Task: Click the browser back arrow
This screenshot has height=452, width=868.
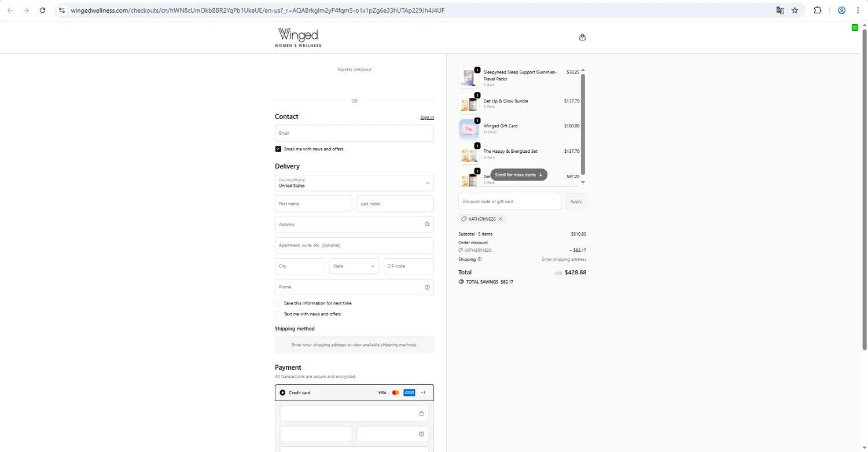Action: tap(10, 10)
